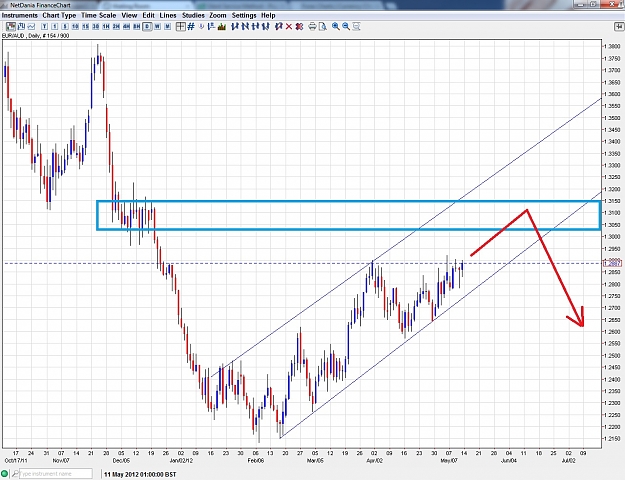Select the W weekly timeframe button
The width and height of the screenshot is (625, 480).
click(x=157, y=26)
